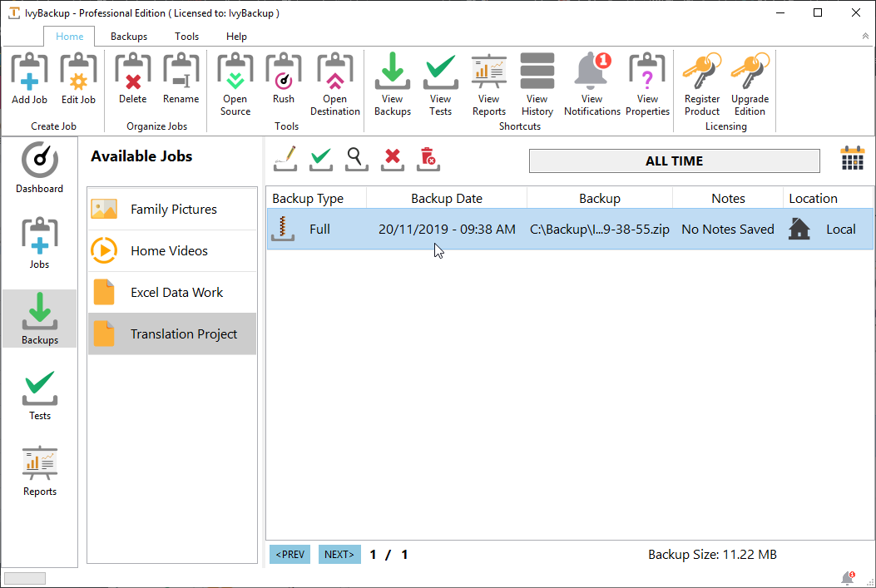This screenshot has width=876, height=588.
Task: Click the View Properties shortcut
Action: pyautogui.click(x=647, y=84)
